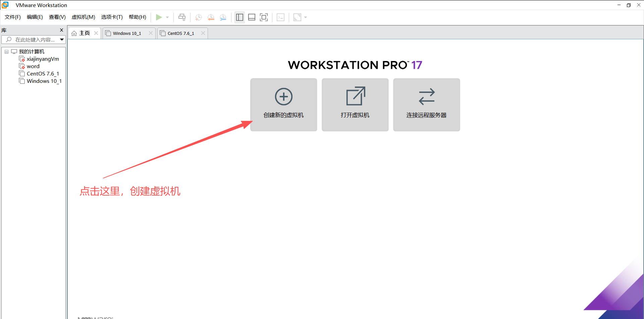Select Windows 10_1 in the library tree

(44, 81)
